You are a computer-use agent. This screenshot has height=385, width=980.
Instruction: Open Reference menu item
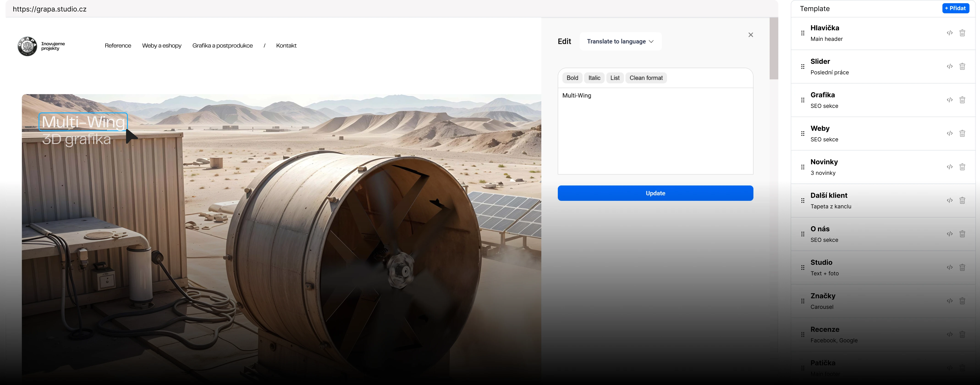tap(118, 46)
